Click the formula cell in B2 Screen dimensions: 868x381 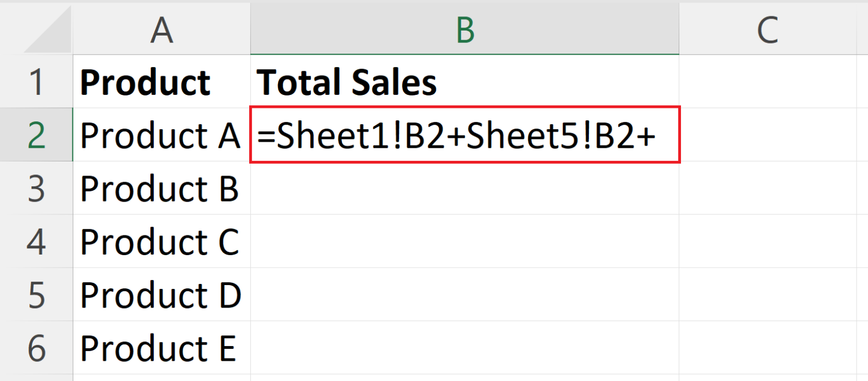[x=465, y=134]
